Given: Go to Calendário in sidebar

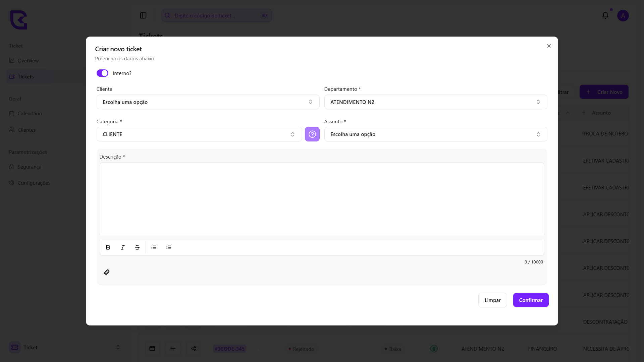Looking at the screenshot, I should [x=30, y=114].
